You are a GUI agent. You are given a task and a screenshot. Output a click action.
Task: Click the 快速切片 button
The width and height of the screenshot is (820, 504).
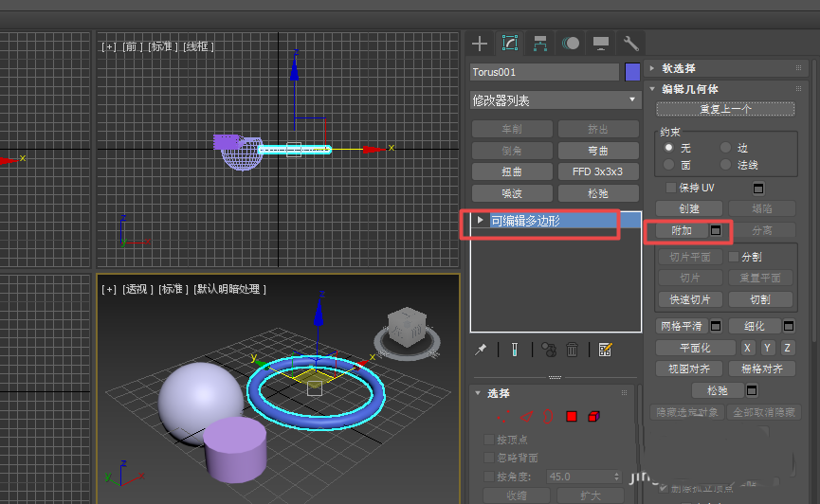click(x=690, y=299)
